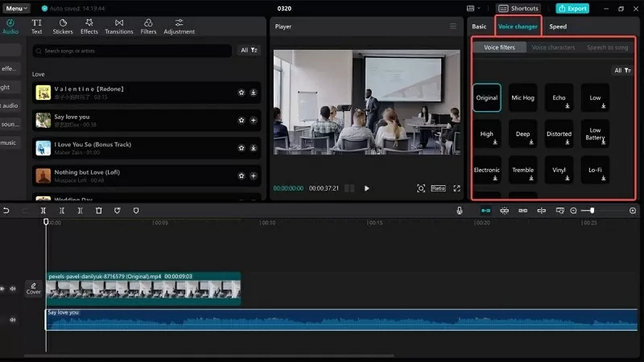Switch to the Speed tab

[x=558, y=27]
